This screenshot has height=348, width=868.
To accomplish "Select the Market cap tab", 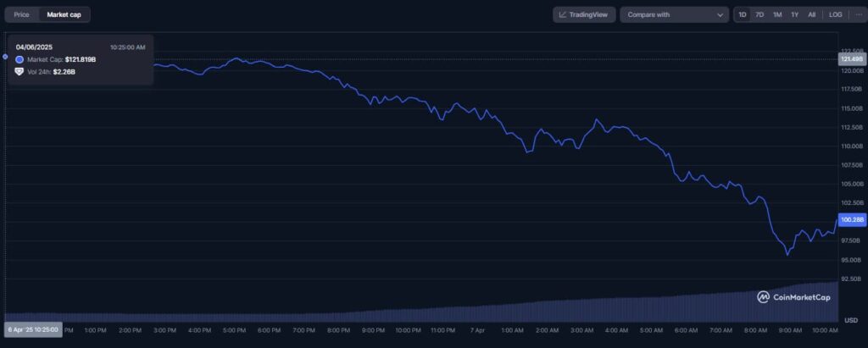I will (64, 15).
